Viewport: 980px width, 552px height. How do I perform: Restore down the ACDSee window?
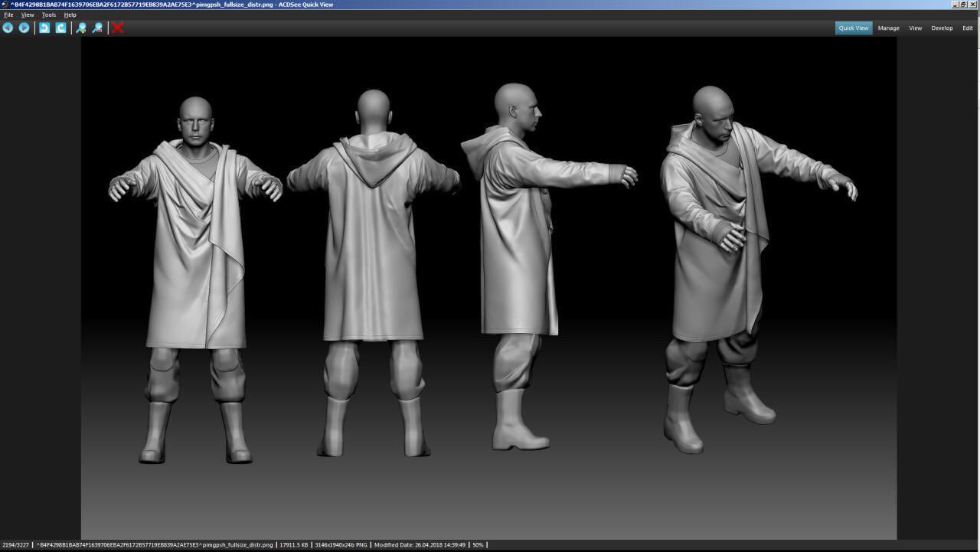tap(963, 5)
